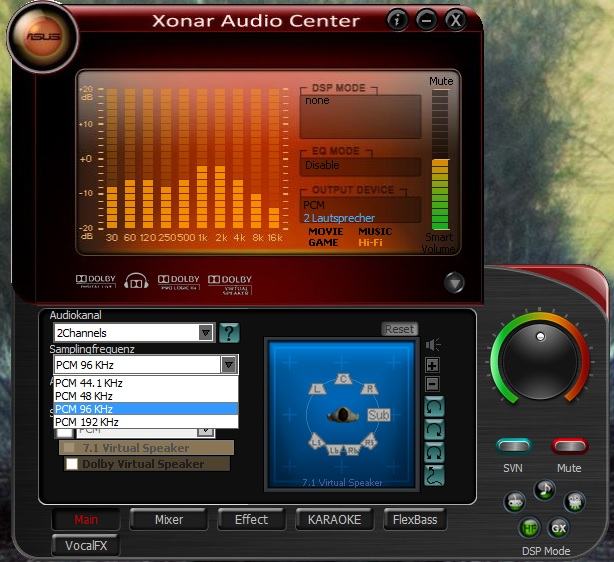Close the Xonar Audio Center window
The image size is (614, 562).
[x=455, y=20]
